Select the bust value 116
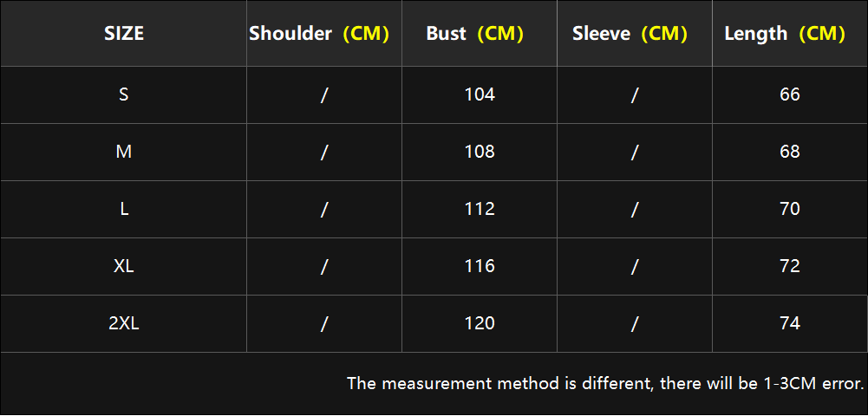The width and height of the screenshot is (868, 416). [480, 266]
